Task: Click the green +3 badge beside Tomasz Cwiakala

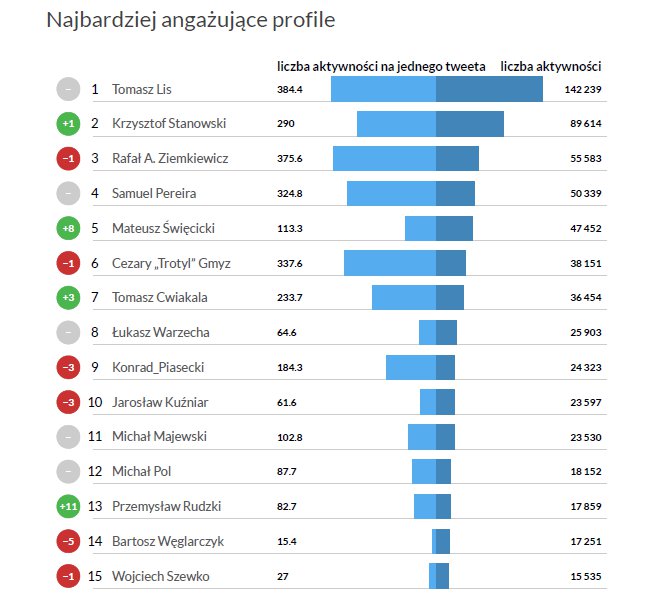Action: coord(68,298)
